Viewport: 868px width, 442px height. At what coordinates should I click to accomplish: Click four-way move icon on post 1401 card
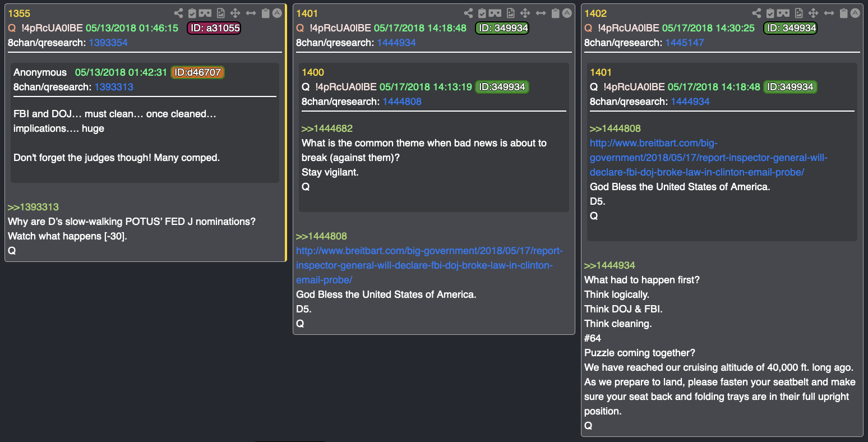click(x=525, y=13)
